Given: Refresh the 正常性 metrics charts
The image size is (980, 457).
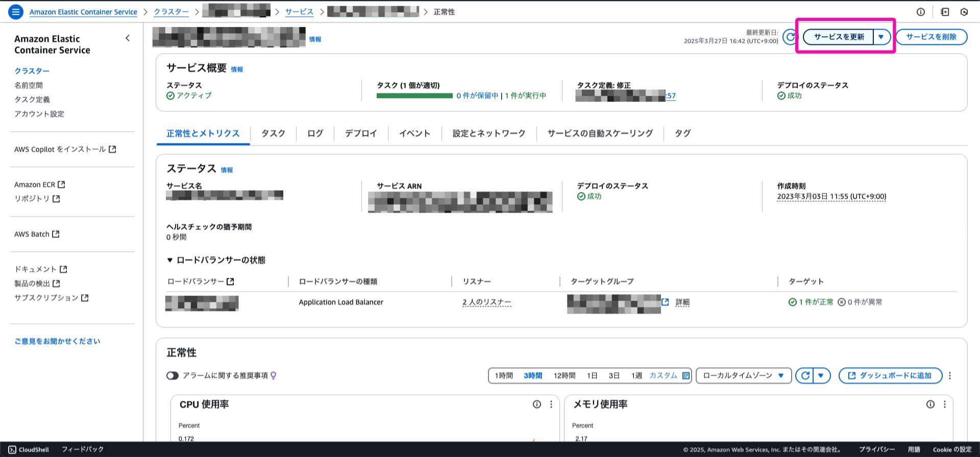Looking at the screenshot, I should [805, 376].
